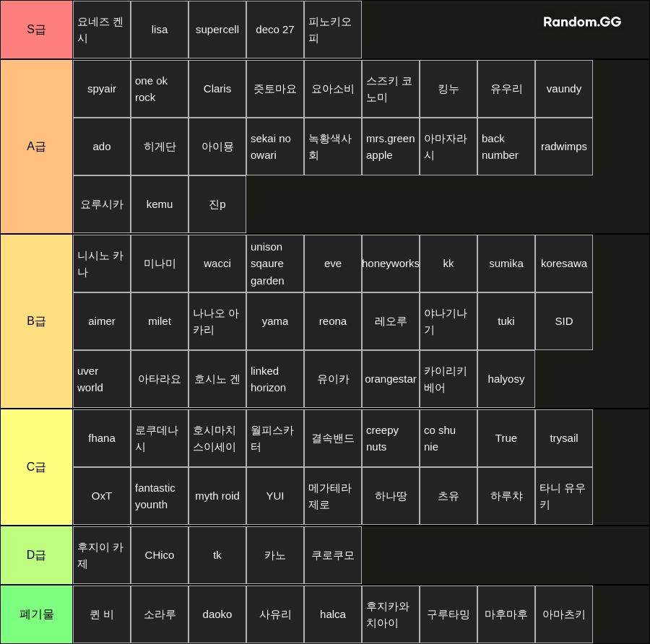
Task: Select the supercell tile
Action: 217,30
